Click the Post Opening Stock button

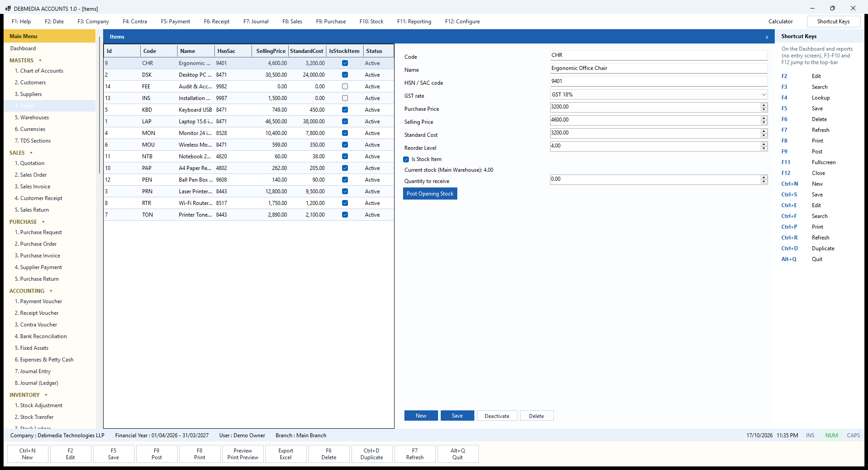click(x=430, y=194)
